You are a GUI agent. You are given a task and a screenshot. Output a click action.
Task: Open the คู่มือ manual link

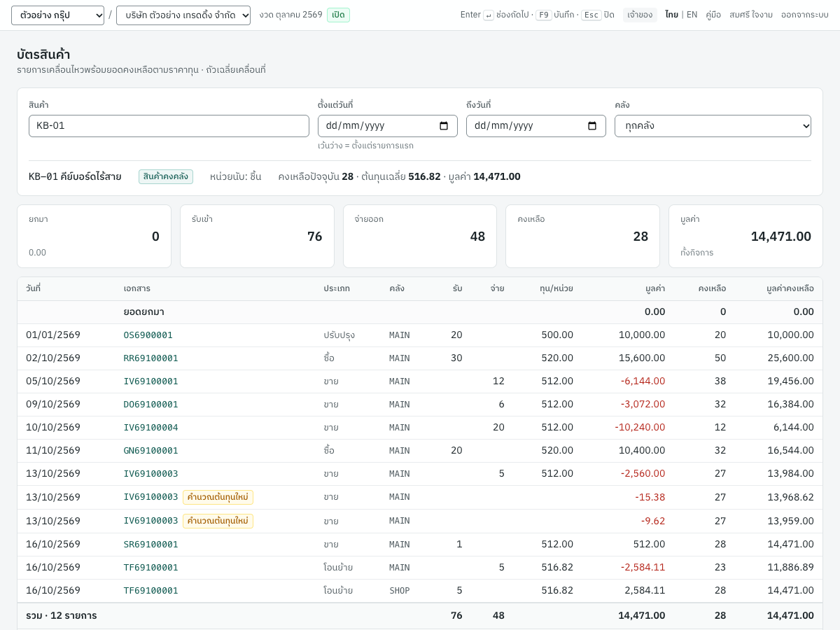click(x=713, y=15)
